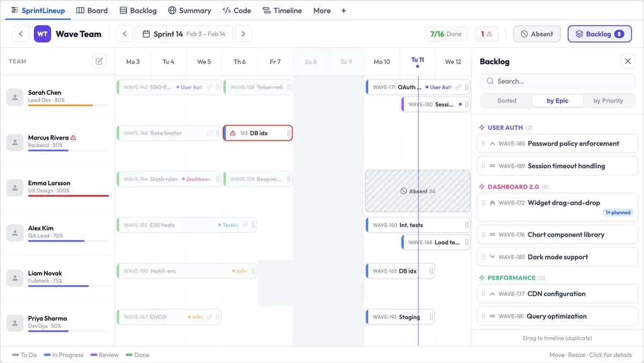Viewport: 644px width, 363px height.
Task: Click the highest priority double-chevron on WAVE-172
Action: pos(492,203)
